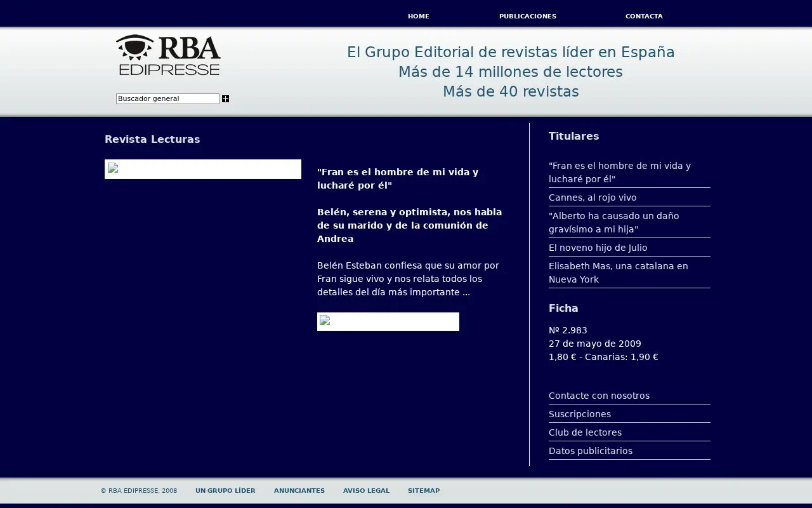Click the subtitle starting "Belén, serena y optimista"
This screenshot has width=812, height=508.
point(410,225)
